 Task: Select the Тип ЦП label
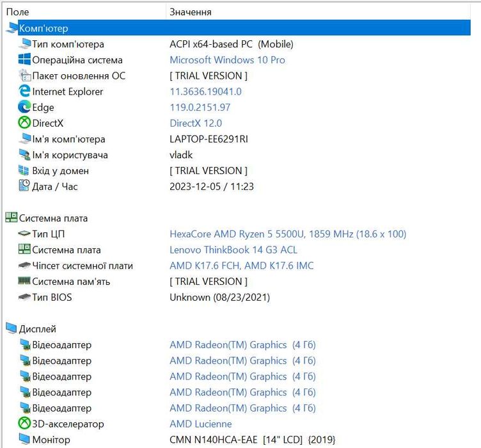(x=49, y=234)
